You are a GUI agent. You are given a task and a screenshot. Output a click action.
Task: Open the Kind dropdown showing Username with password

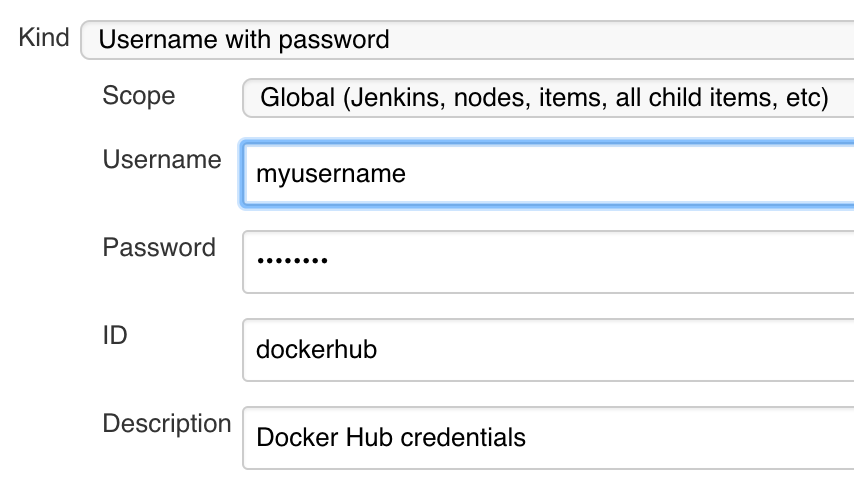pos(467,40)
